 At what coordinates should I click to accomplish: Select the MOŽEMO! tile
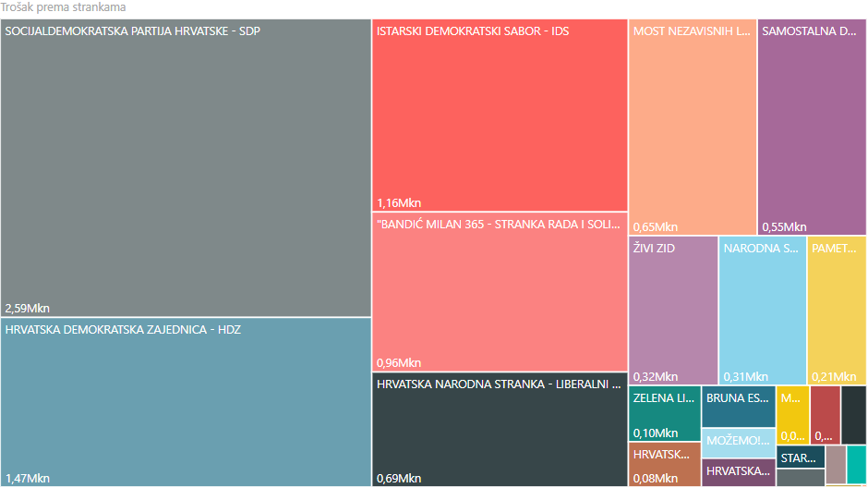(x=739, y=442)
